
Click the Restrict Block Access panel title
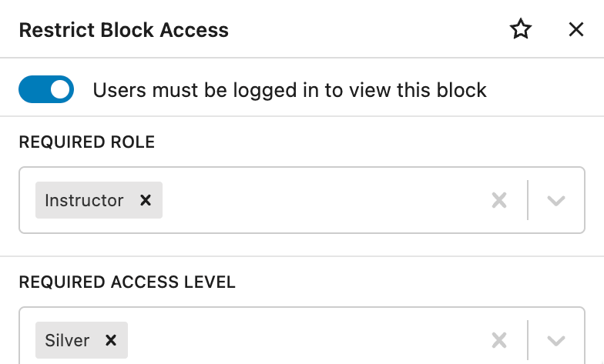coord(123,30)
